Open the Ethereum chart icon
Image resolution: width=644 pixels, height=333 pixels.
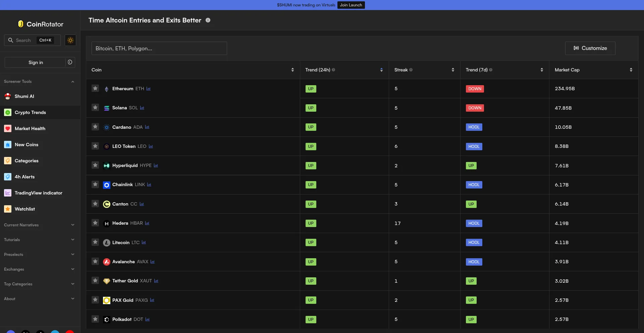[149, 89]
